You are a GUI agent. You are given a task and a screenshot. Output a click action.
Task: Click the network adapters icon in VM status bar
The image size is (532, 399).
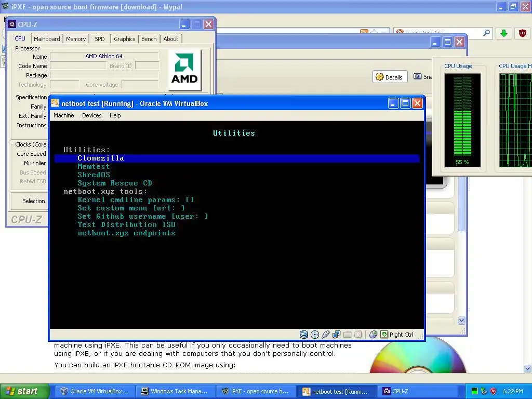(337, 335)
